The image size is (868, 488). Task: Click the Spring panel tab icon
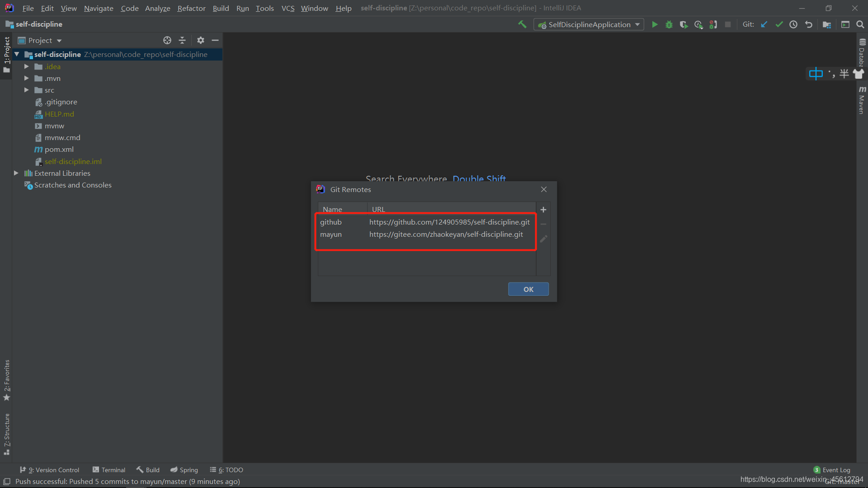click(x=175, y=469)
